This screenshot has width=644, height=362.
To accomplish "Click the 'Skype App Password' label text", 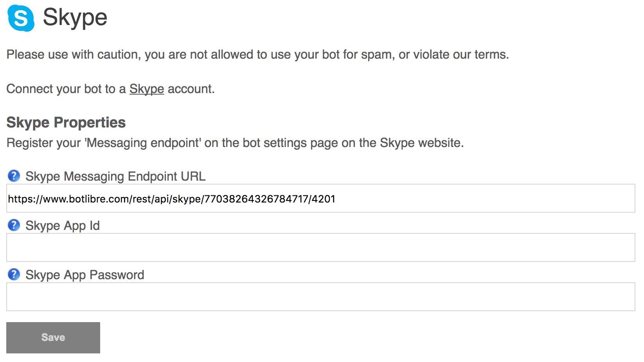I will click(85, 275).
